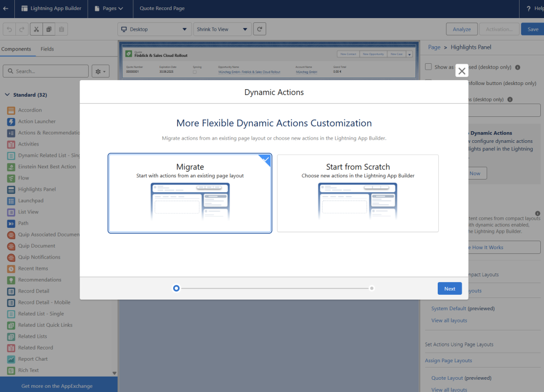Click the component search field
The height and width of the screenshot is (392, 544).
(46, 71)
